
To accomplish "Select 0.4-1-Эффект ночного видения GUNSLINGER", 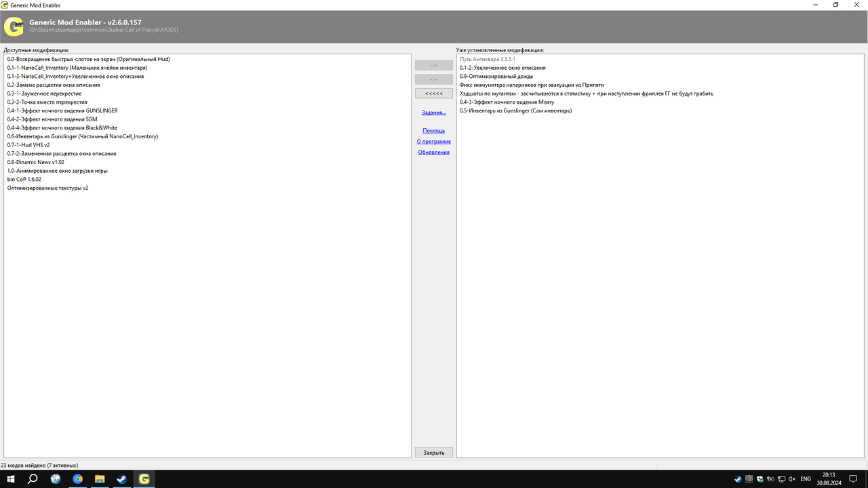I will (x=62, y=110).
